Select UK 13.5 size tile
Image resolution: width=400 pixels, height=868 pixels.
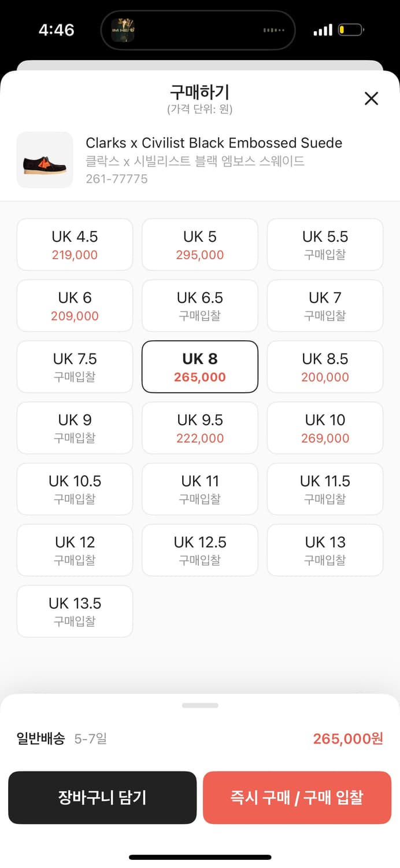pos(75,612)
